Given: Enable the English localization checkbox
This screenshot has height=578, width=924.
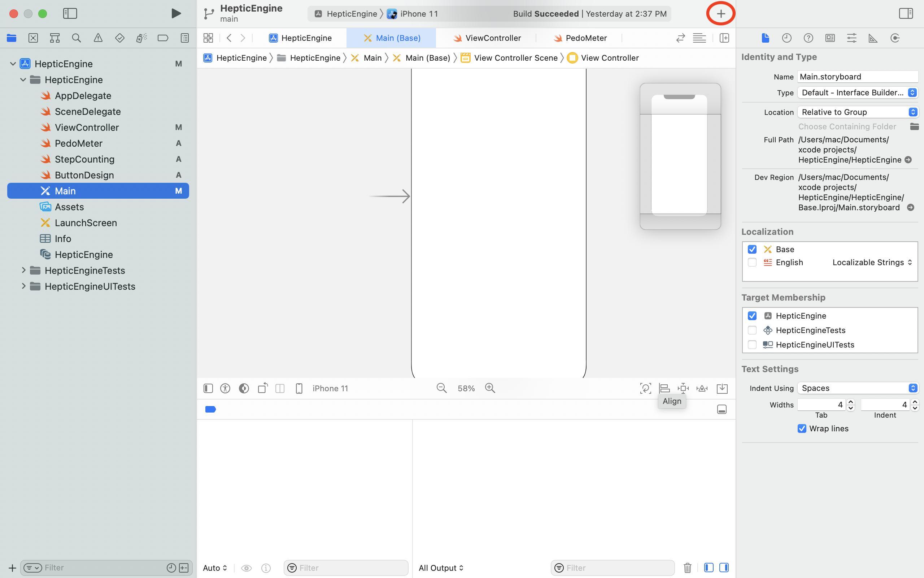Looking at the screenshot, I should [x=752, y=262].
